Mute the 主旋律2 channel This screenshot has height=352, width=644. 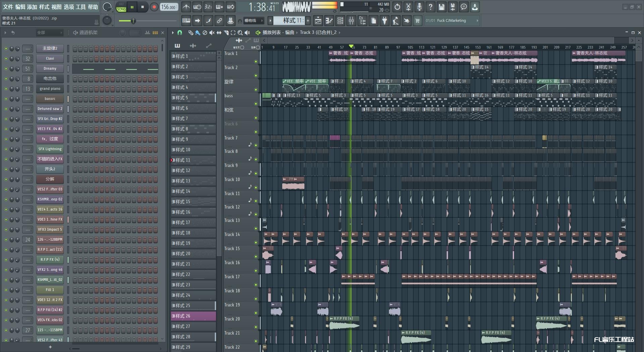pyautogui.click(x=6, y=49)
